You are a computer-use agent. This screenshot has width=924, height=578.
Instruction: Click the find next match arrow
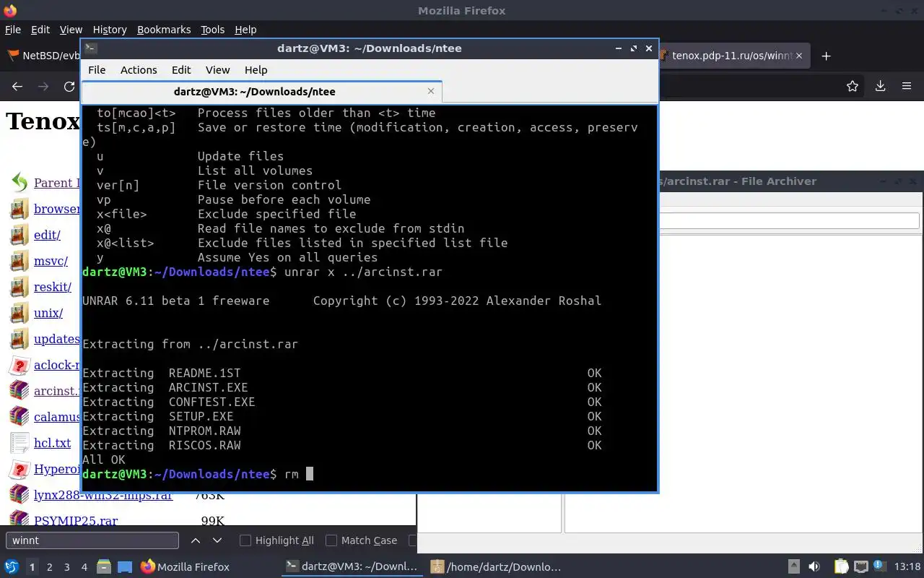point(217,540)
